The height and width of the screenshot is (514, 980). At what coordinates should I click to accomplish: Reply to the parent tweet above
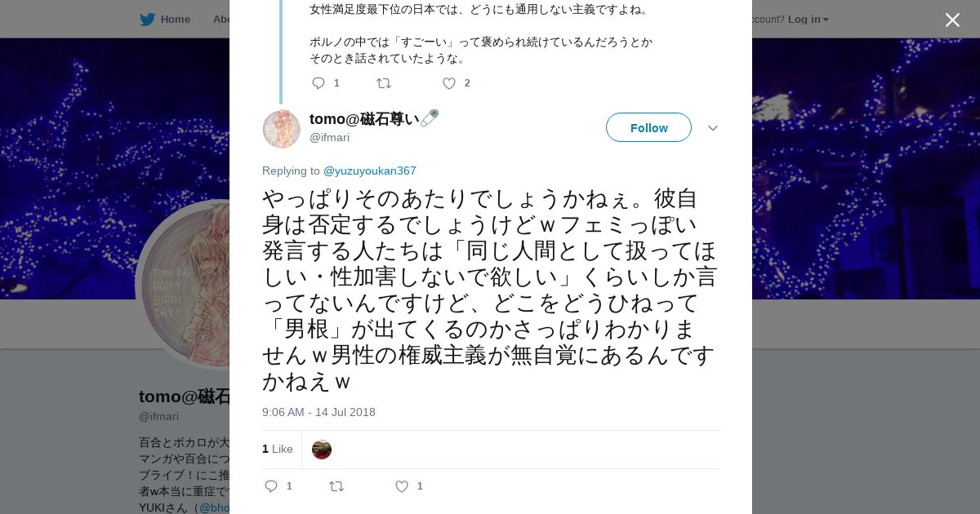(318, 83)
